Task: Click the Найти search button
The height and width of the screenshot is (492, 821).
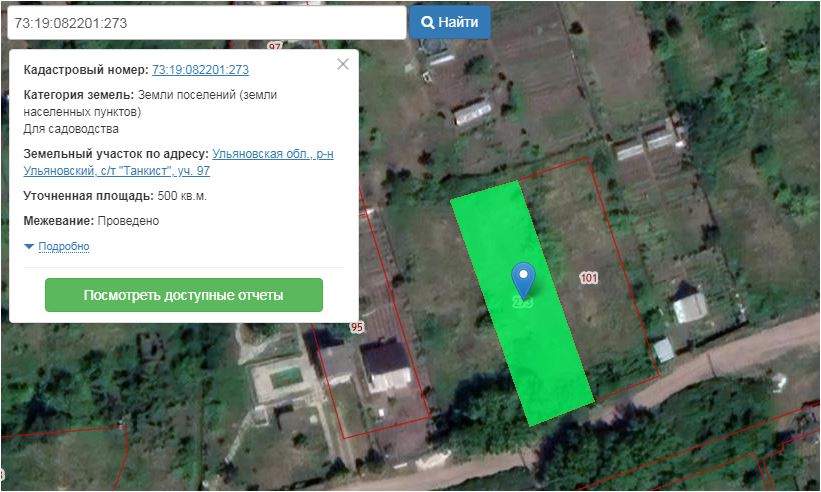Action: (x=449, y=22)
